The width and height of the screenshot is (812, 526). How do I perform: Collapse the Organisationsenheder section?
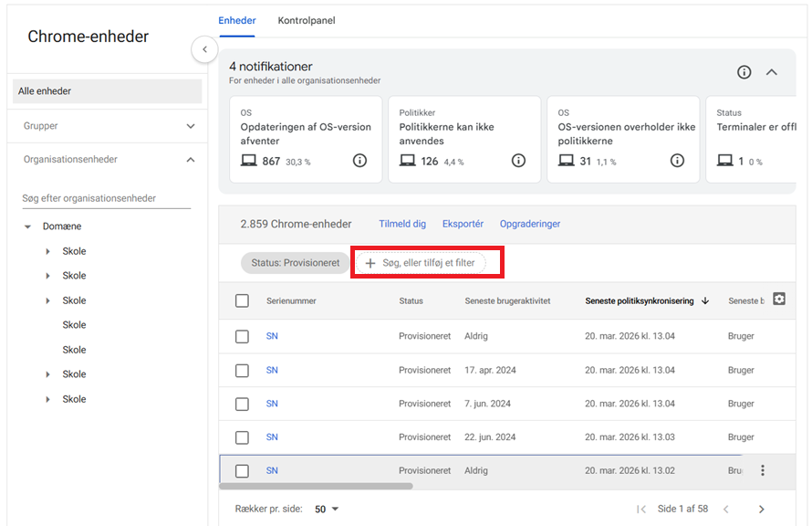[x=191, y=160]
